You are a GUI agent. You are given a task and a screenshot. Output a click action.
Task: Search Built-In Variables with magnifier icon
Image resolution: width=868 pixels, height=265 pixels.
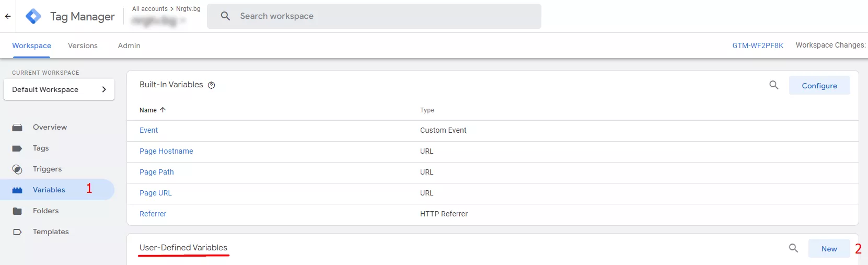tap(774, 85)
